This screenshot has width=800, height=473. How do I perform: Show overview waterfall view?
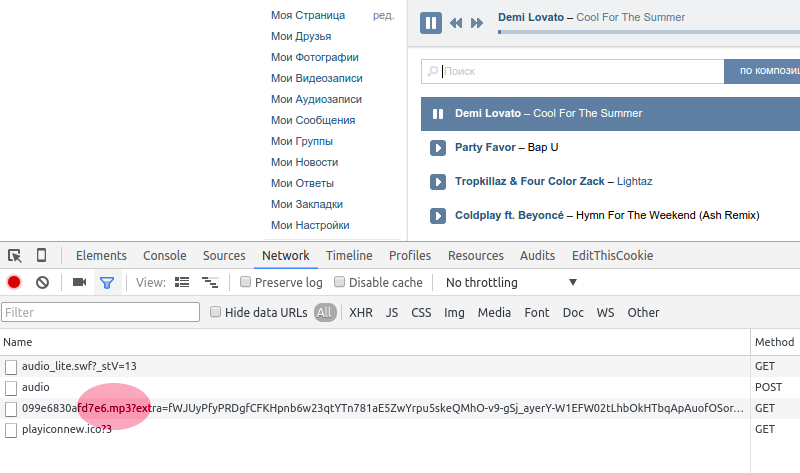pos(210,282)
